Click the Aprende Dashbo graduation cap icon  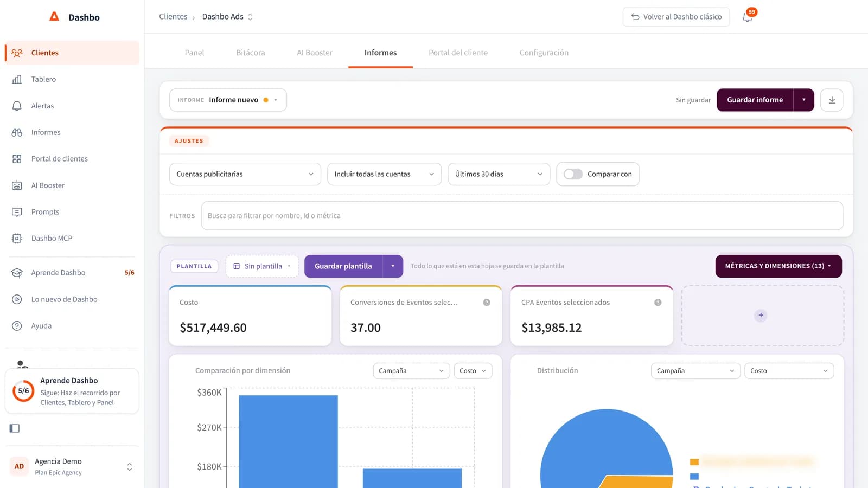point(17,273)
